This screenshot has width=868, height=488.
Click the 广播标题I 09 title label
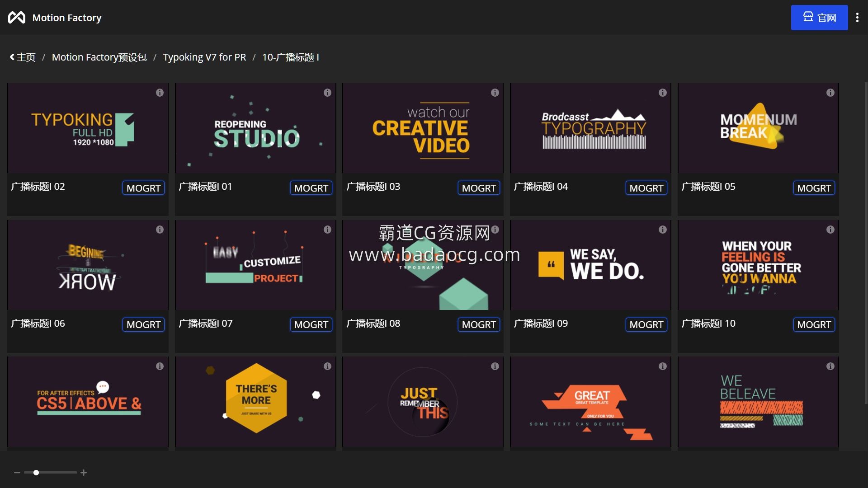[541, 324]
